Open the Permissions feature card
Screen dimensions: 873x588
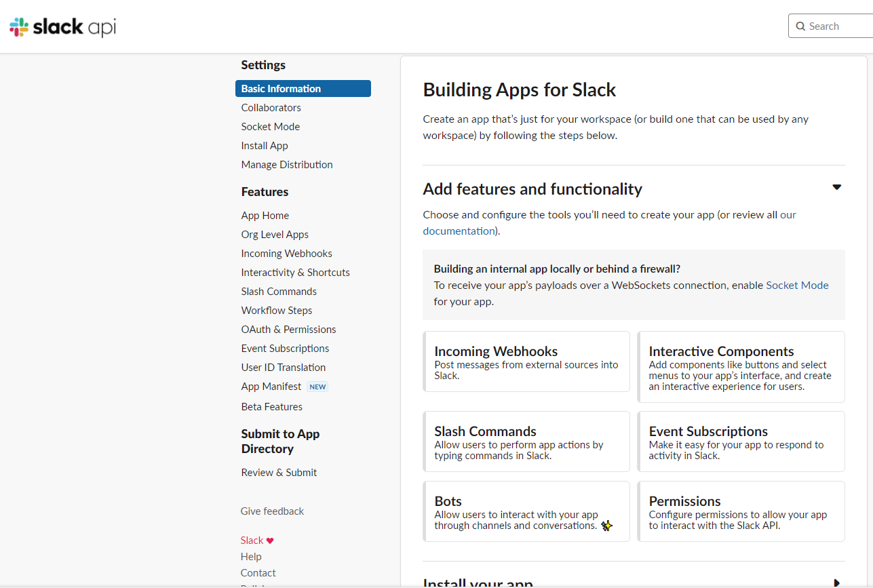[x=741, y=511]
